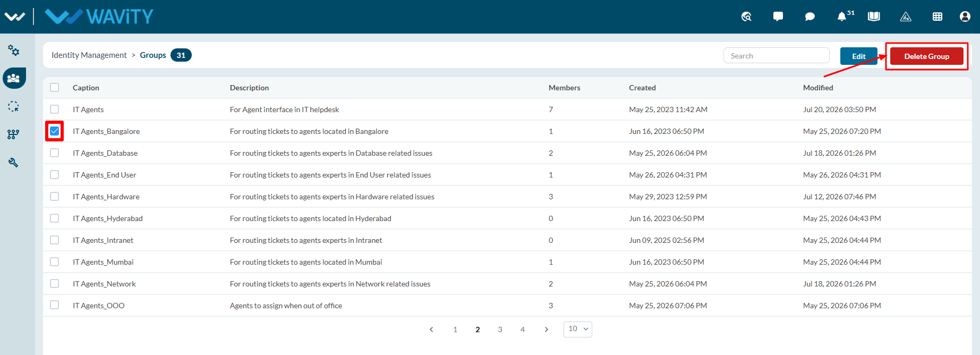980x355 pixels.
Task: Click 'Jun 09, 2025 02:56 PM' created date
Action: pyautogui.click(x=667, y=240)
